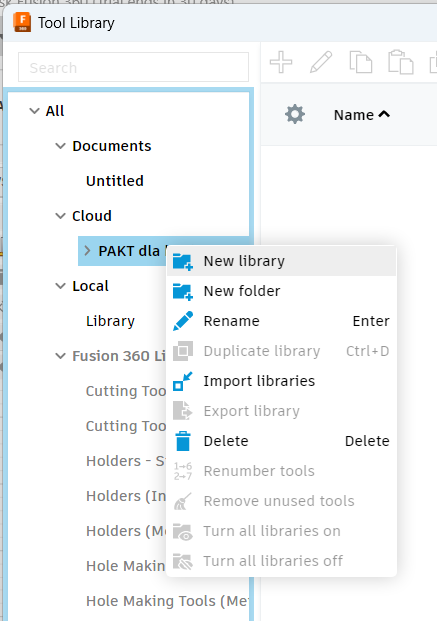Collapse the All tree node
Image resolution: width=437 pixels, height=621 pixels.
34,111
